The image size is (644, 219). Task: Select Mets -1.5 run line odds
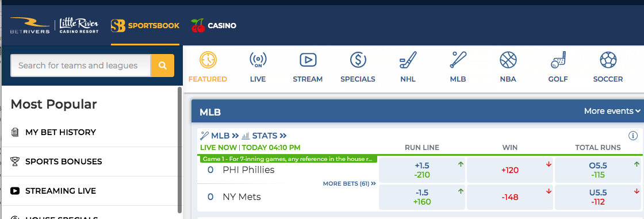(x=422, y=197)
